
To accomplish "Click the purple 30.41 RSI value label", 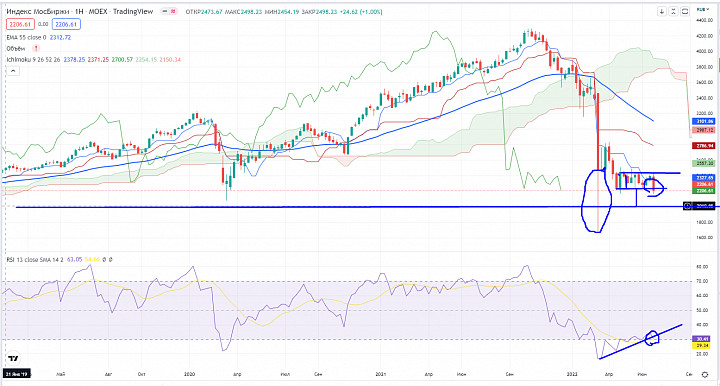I will 702,339.
